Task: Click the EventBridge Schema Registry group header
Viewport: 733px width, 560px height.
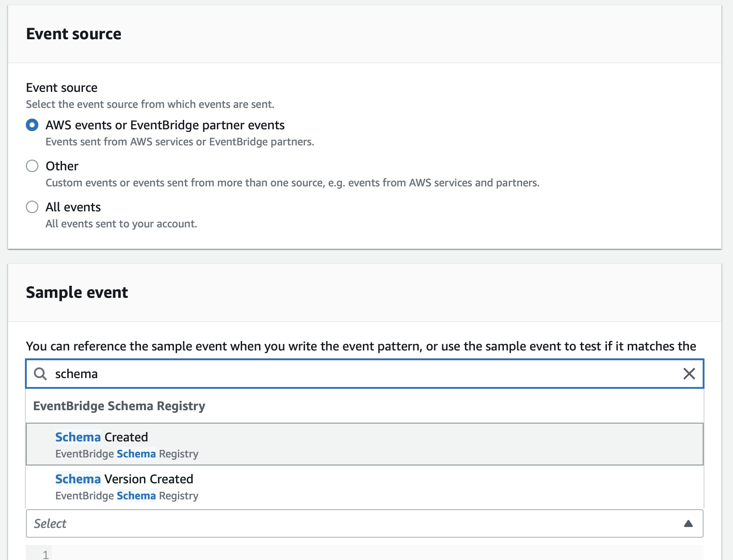Action: pos(119,406)
